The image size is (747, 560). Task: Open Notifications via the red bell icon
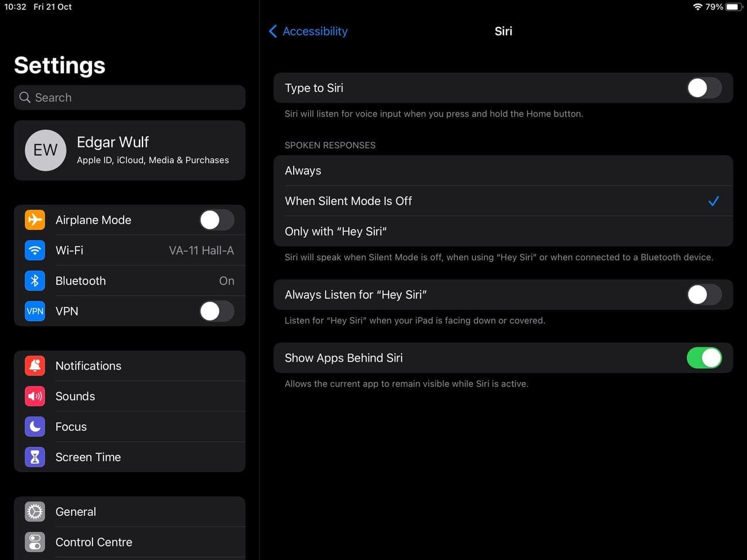[x=34, y=365]
